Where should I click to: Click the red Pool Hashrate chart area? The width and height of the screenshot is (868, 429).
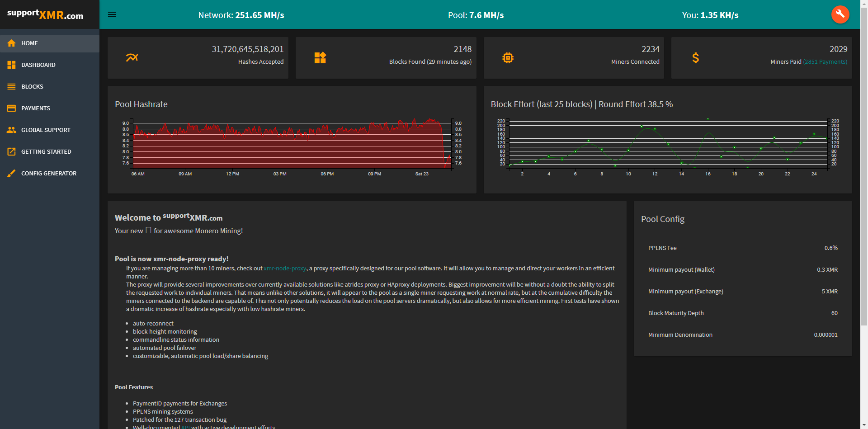[x=292, y=145]
